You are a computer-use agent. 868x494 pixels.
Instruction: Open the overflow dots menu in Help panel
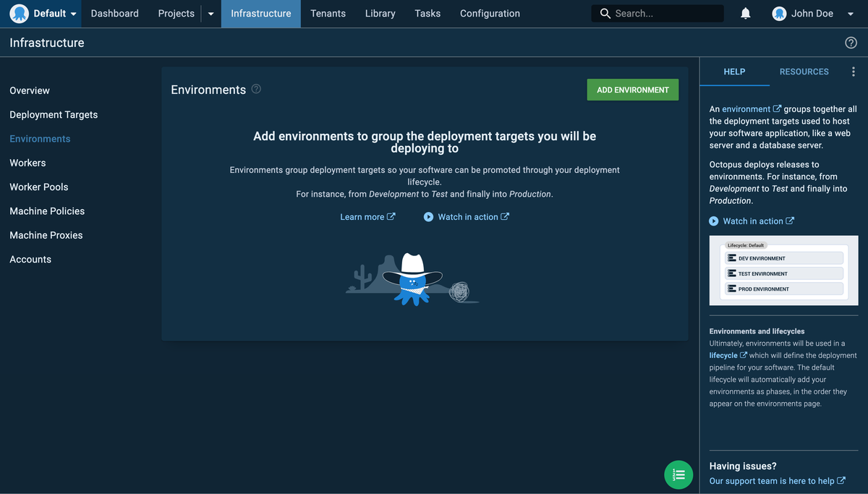pos(853,71)
